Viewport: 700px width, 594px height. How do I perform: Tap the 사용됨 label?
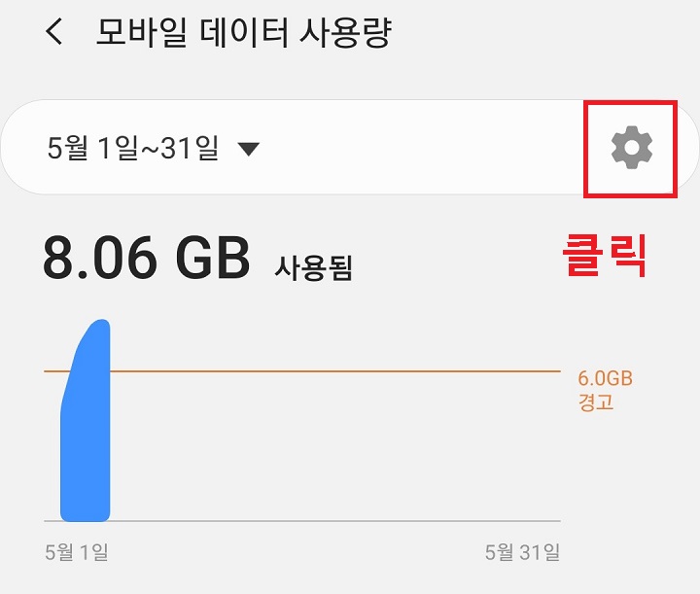pyautogui.click(x=313, y=267)
